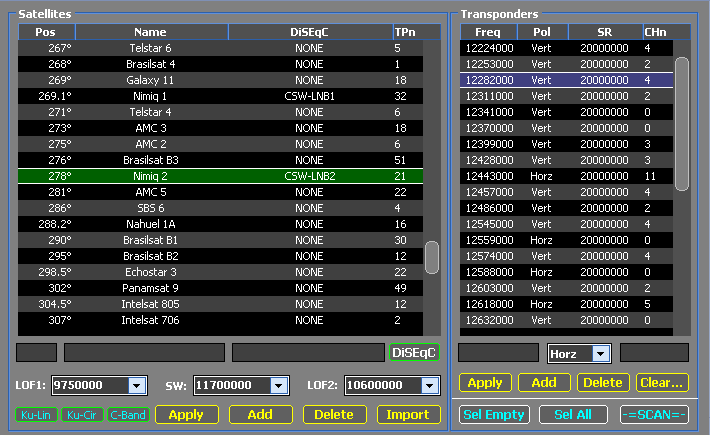This screenshot has width=710, height=436.
Task: Click the transponders list scrollbar thumb
Action: tap(681, 124)
